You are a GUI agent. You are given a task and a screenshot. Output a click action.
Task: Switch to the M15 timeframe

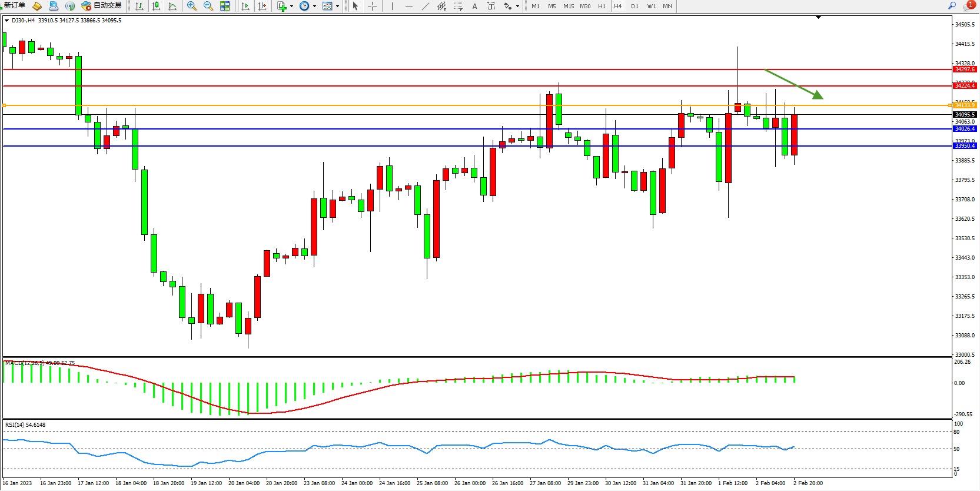pyautogui.click(x=568, y=6)
